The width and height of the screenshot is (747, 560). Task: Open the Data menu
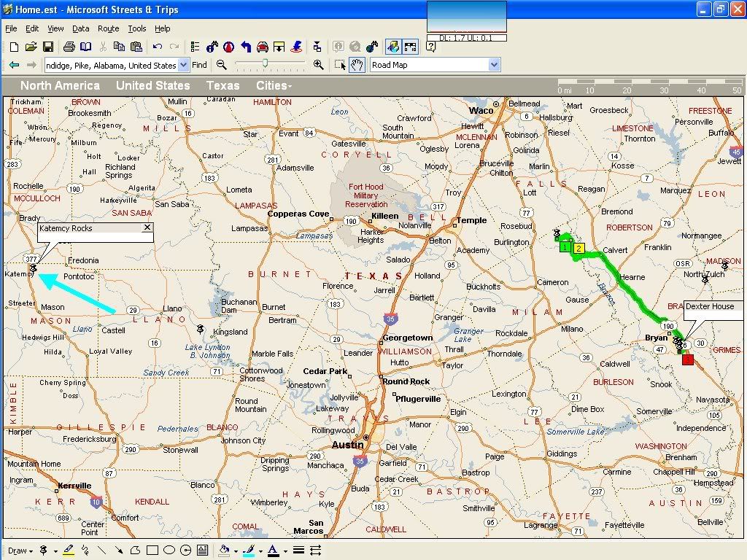(x=80, y=28)
